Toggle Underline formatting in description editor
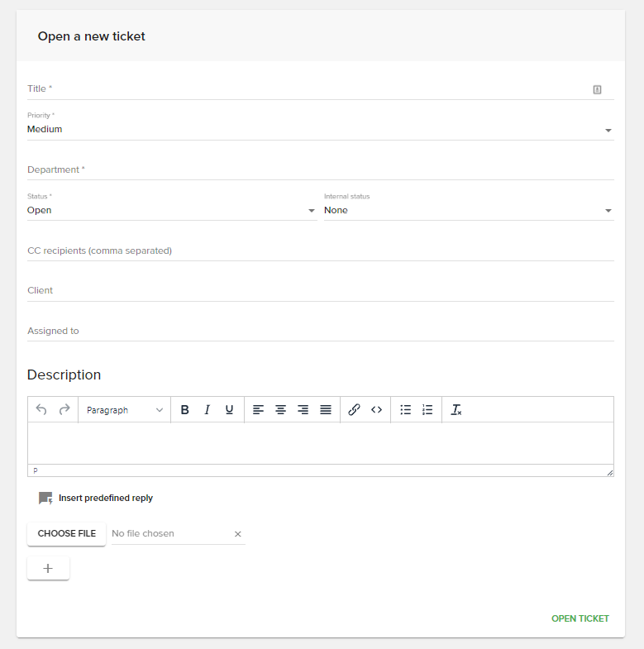 tap(229, 410)
